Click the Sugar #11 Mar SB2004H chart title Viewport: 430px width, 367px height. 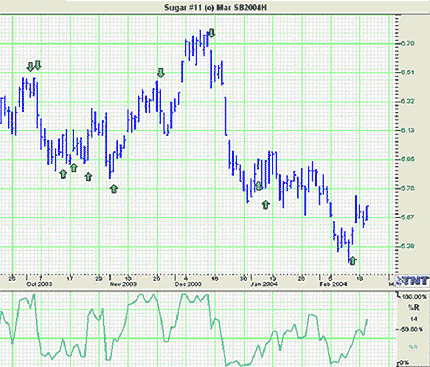(x=216, y=7)
